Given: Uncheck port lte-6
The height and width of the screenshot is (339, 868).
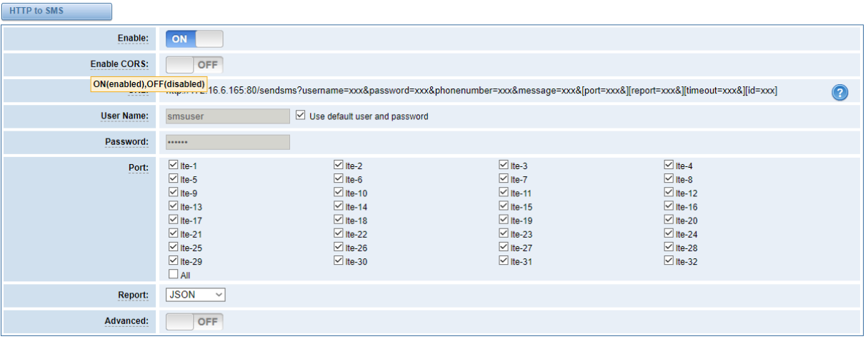Looking at the screenshot, I should coord(339,178).
